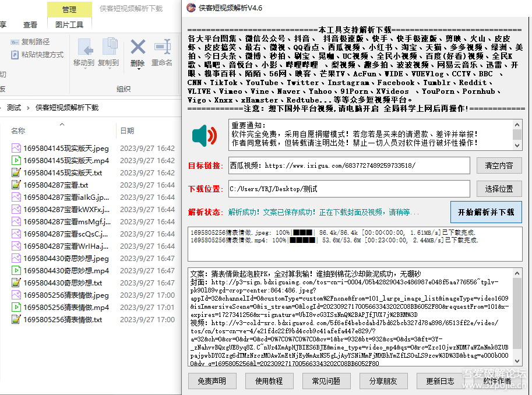Click the 目标链接 target URL input field
The height and width of the screenshot is (395, 532).
pyautogui.click(x=349, y=165)
